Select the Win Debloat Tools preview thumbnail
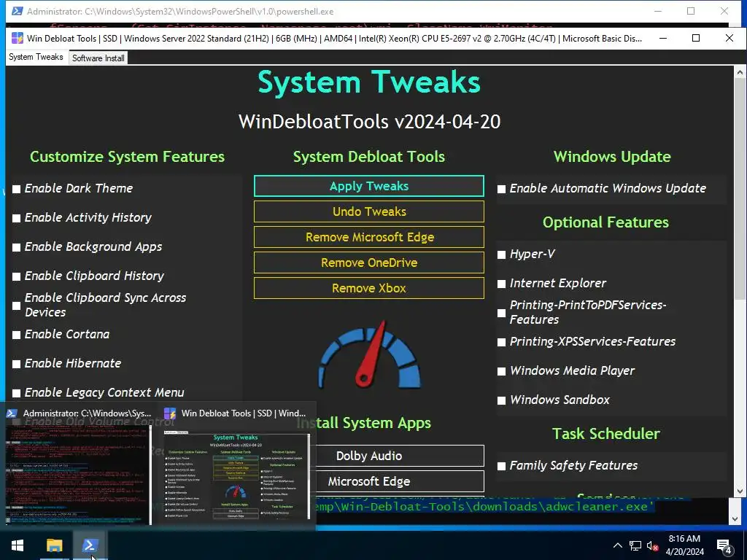 (x=236, y=475)
